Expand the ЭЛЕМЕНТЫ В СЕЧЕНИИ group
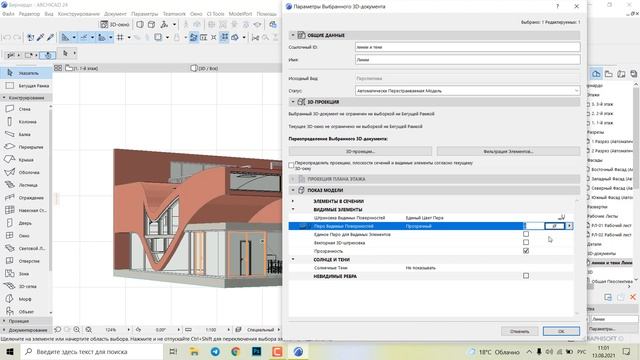Screen dimensions: 640x360 point(293,201)
